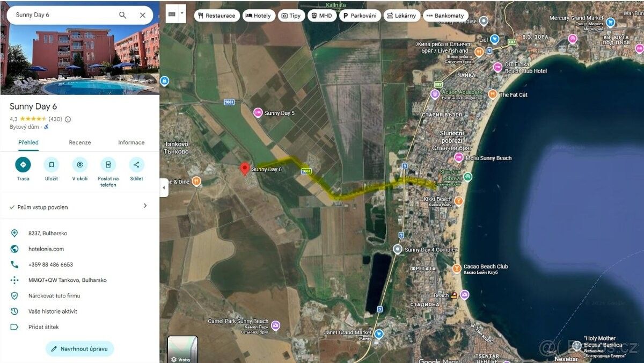Click the rating info icon
The height and width of the screenshot is (363, 644).
click(68, 119)
